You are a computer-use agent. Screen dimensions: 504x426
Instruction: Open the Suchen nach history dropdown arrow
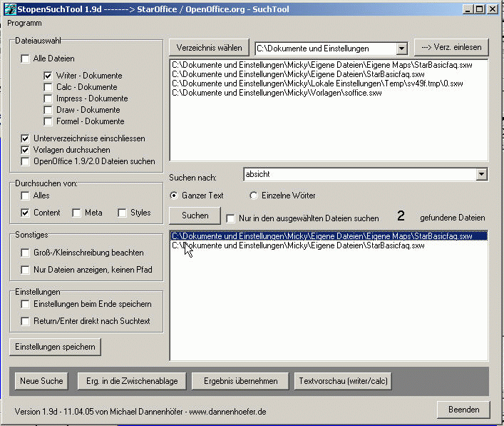(481, 175)
